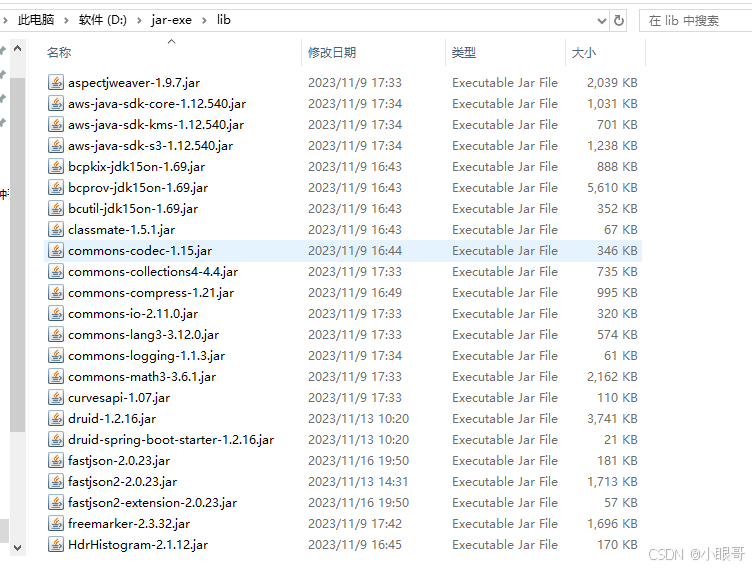Click the fastjson2-2.0.23.jar file icon

tap(56, 482)
